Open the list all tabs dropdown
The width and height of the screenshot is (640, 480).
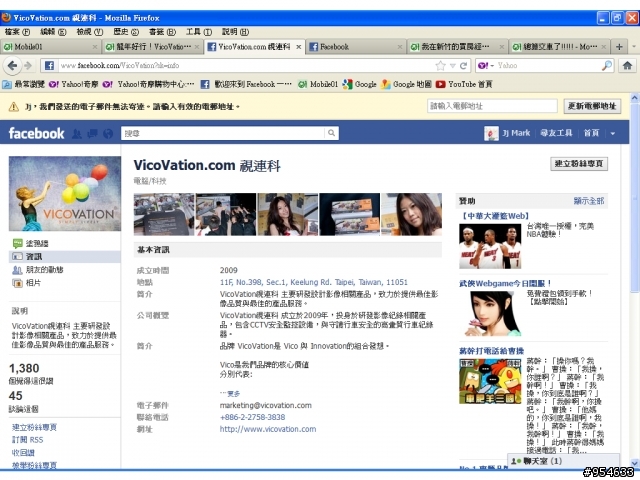point(633,47)
